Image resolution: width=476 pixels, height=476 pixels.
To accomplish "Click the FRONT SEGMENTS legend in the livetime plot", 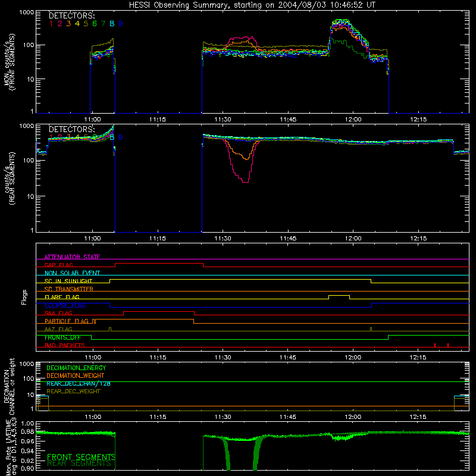I will click(81, 457).
